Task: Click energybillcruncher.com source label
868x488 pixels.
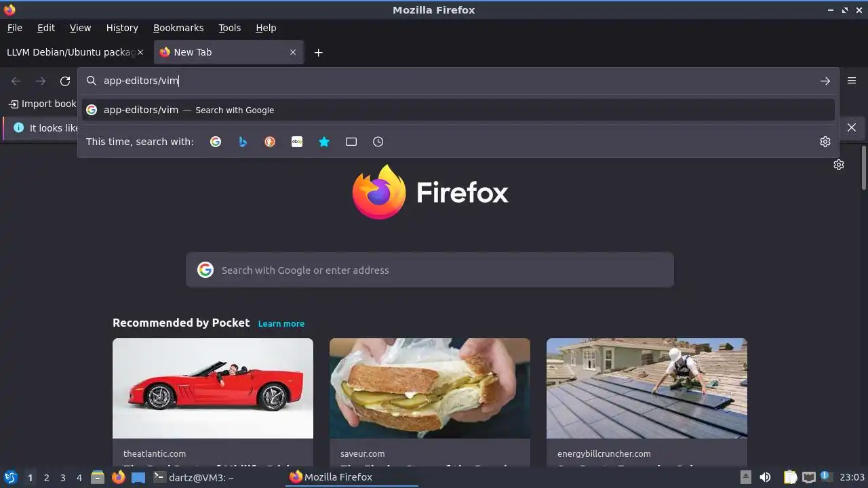Action: click(604, 453)
